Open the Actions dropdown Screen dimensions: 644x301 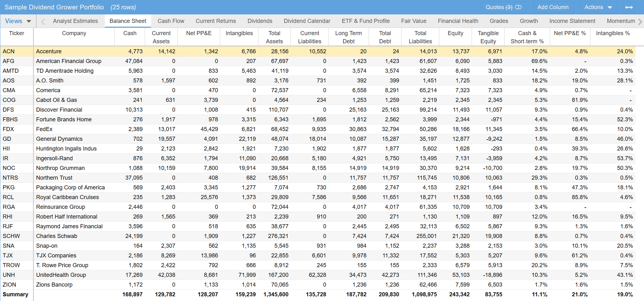click(x=598, y=7)
